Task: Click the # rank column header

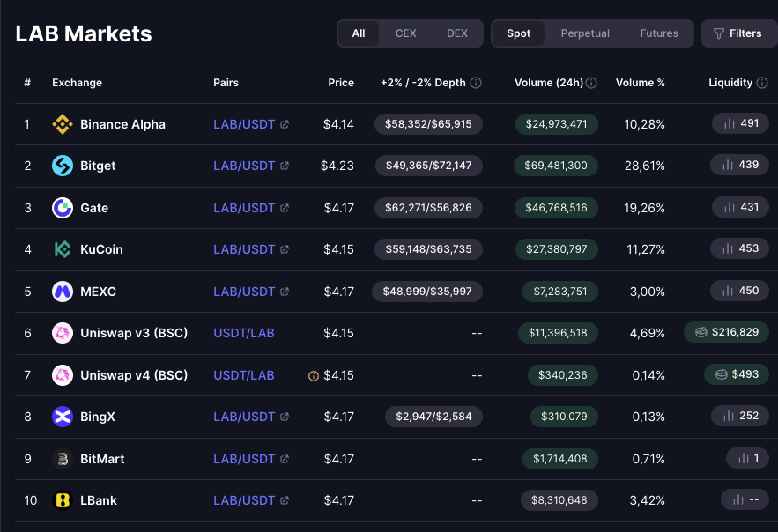Action: (x=27, y=83)
